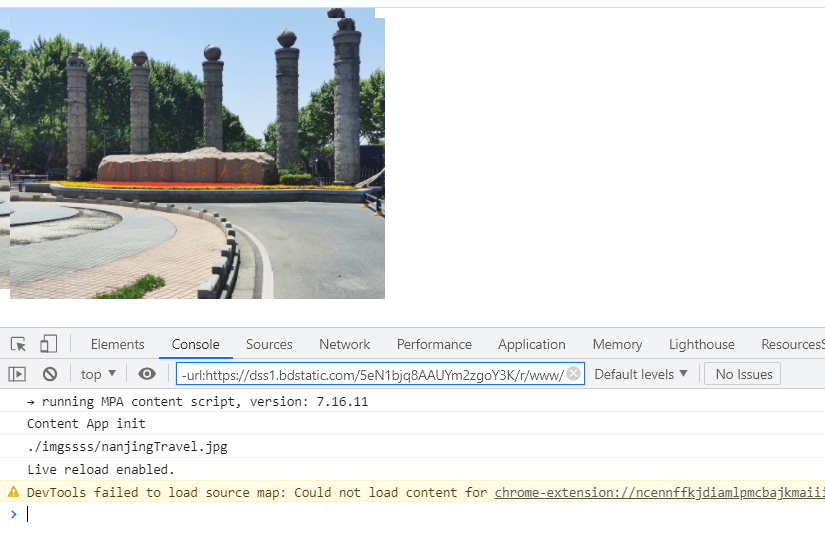Viewport: 825px width, 535px height.
Task: Open the Default levels dropdown
Action: point(641,374)
